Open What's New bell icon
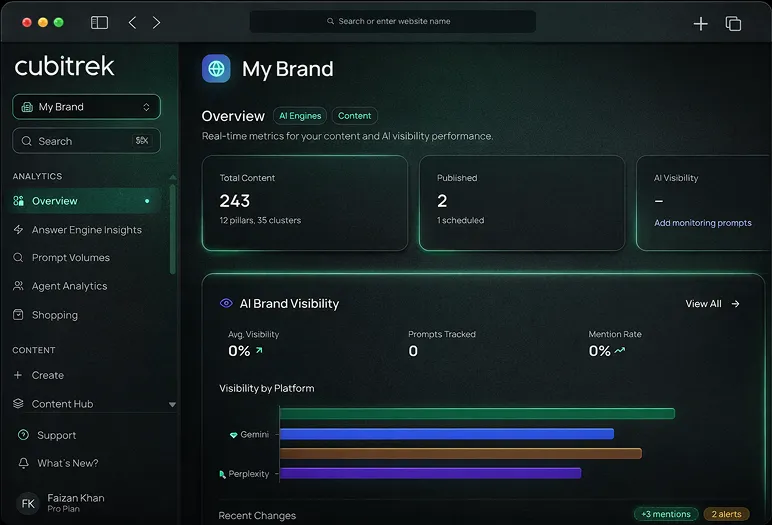This screenshot has height=525, width=772. pos(24,463)
